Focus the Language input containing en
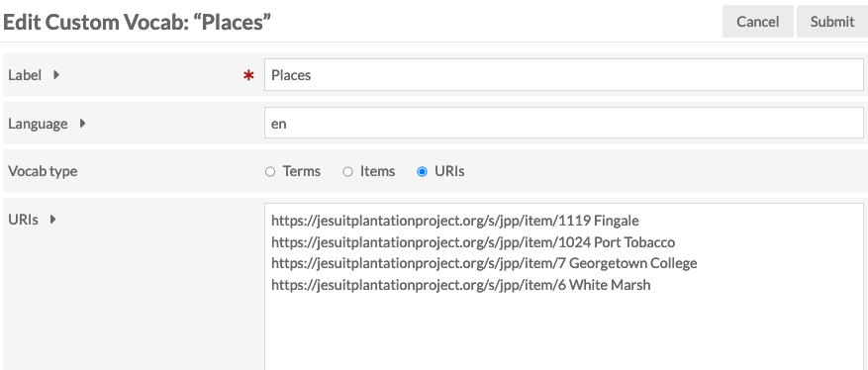 click(563, 123)
